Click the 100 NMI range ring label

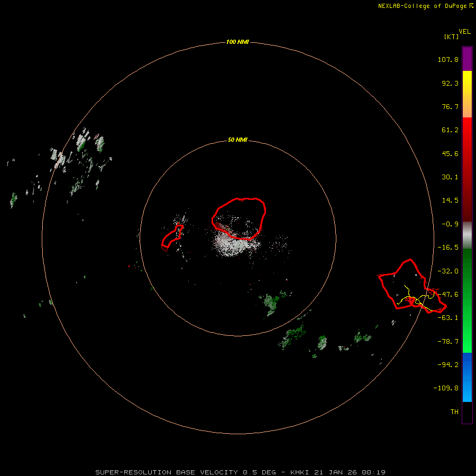point(237,42)
